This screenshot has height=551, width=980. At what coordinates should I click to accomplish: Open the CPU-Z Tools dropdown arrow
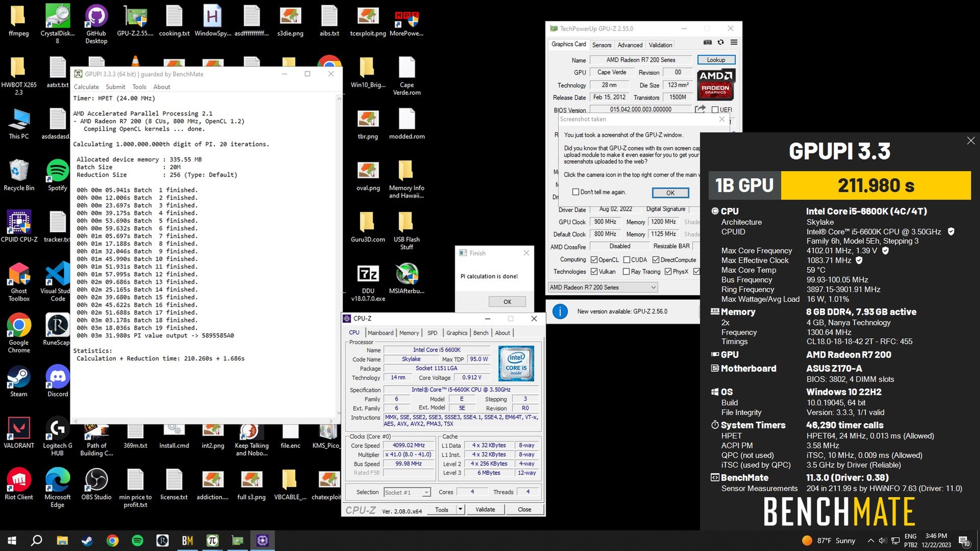(460, 509)
